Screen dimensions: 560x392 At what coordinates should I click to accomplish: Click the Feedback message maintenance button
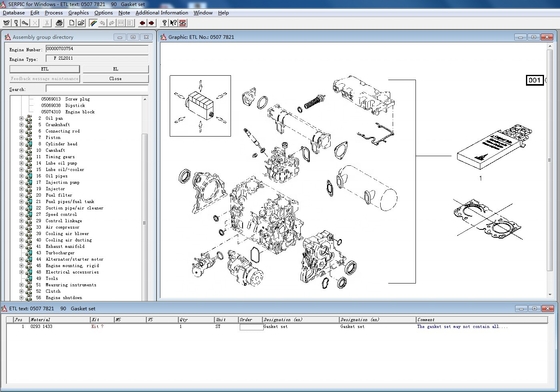click(44, 79)
